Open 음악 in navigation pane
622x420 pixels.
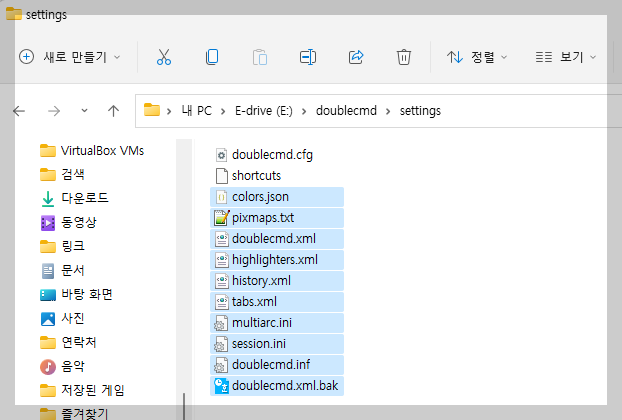62,366
